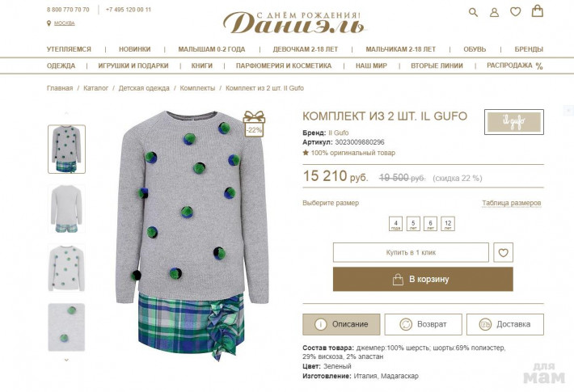Add item with В корзину button
Screen dimensions: 574x392
[423, 280]
